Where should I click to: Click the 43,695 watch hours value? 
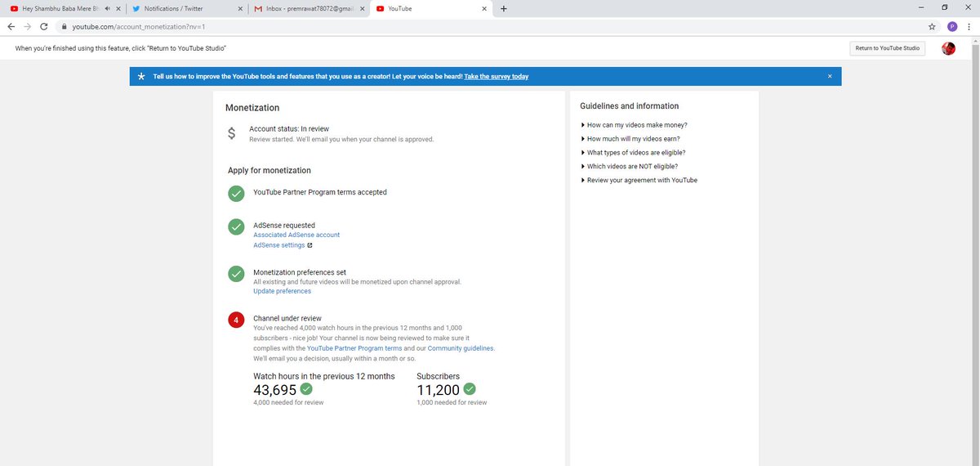pos(274,390)
